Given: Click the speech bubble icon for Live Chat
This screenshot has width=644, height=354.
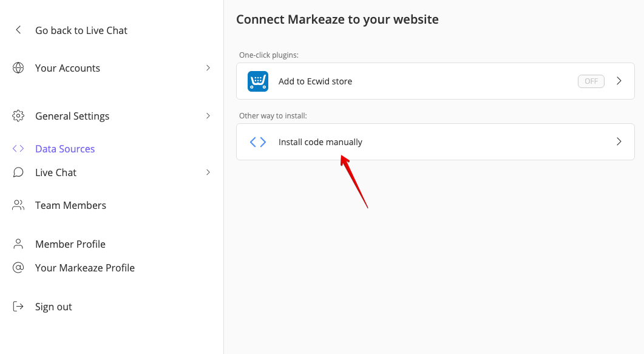Looking at the screenshot, I should coord(18,172).
